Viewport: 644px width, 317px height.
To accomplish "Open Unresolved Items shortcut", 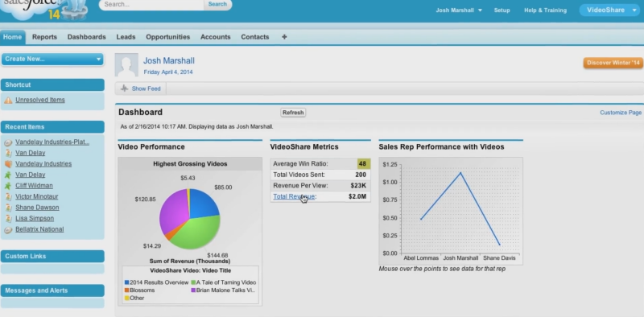I will click(40, 101).
